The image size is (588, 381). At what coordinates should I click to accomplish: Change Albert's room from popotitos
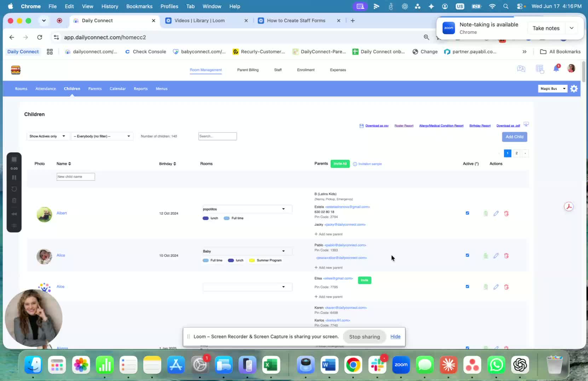pos(247,209)
